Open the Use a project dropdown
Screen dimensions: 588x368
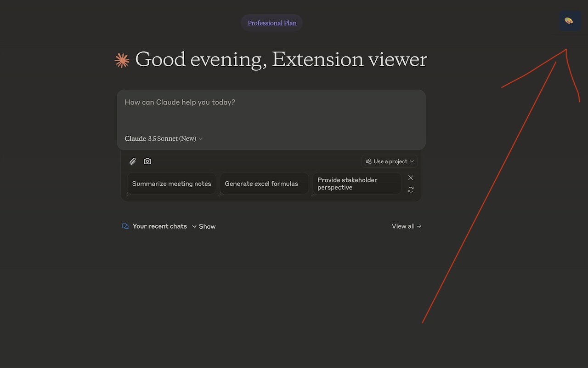coord(390,161)
